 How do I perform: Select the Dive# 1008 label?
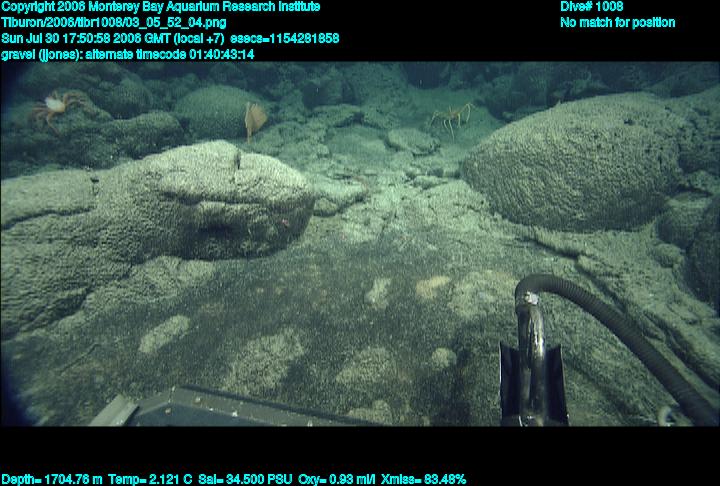coord(592,7)
